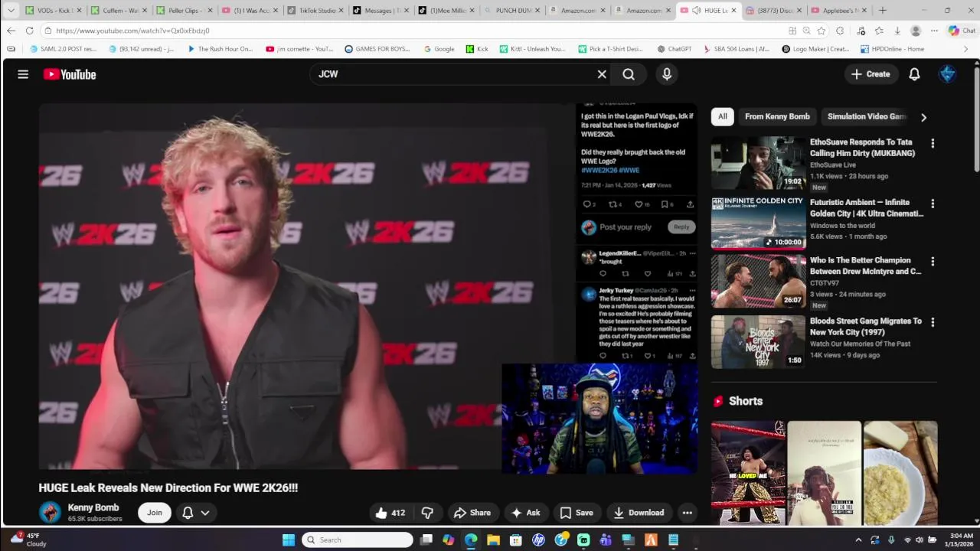The width and height of the screenshot is (980, 551).
Task: Open the jim cornette YouTube bookmark
Action: click(299, 49)
